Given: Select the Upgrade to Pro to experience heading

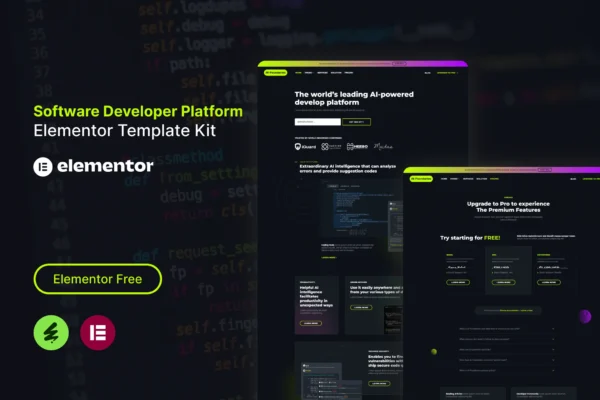Looking at the screenshot, I should (508, 207).
